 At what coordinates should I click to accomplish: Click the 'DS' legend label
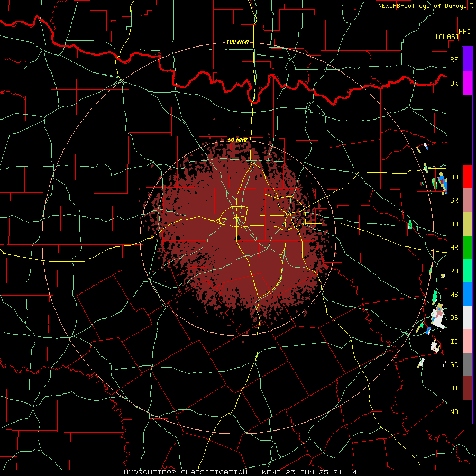[454, 318]
